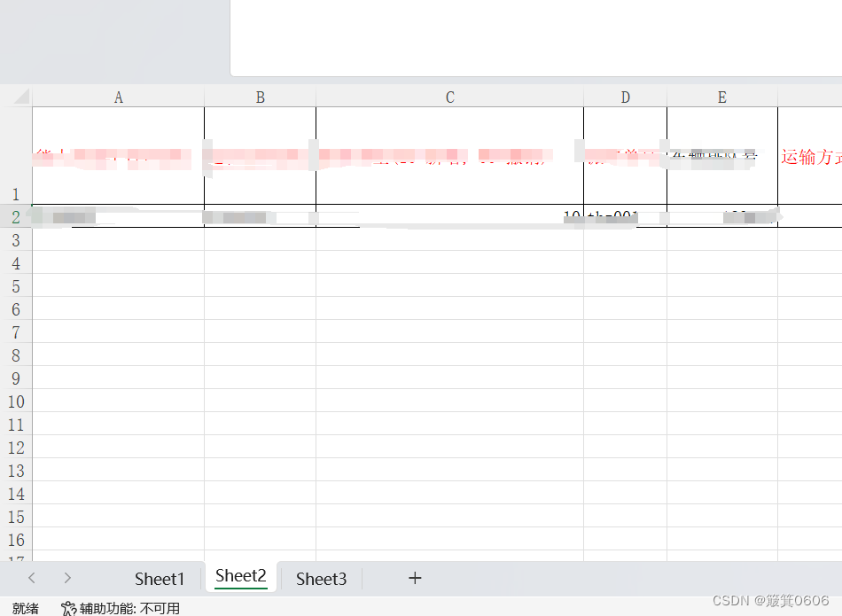Go to previous sheet tab arrow

point(32,578)
